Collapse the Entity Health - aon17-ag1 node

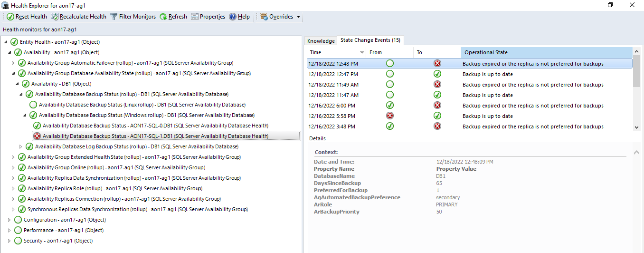click(x=5, y=42)
